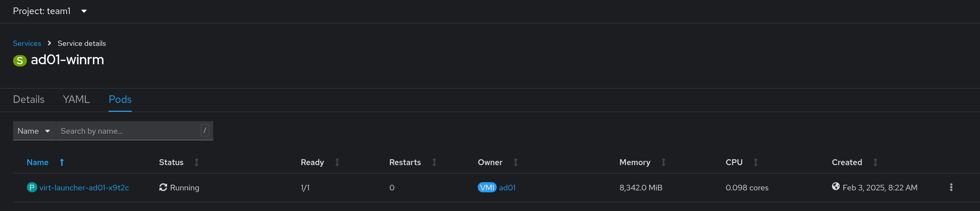Open the virt-launcher-ad01-x9t2c pod link
This screenshot has width=980, height=211.
(84, 188)
